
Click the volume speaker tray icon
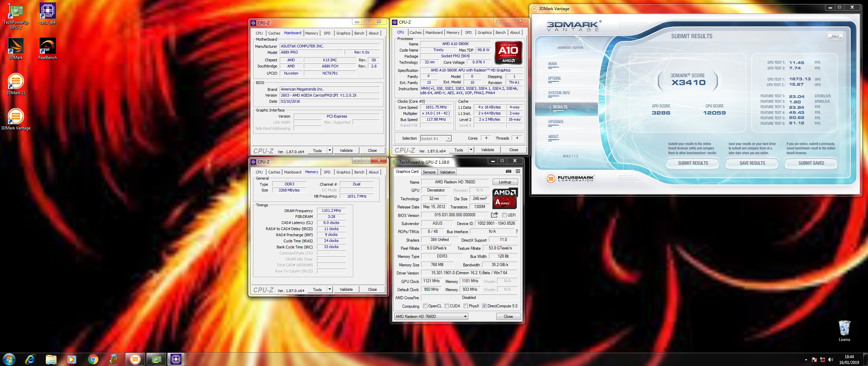coord(830,360)
